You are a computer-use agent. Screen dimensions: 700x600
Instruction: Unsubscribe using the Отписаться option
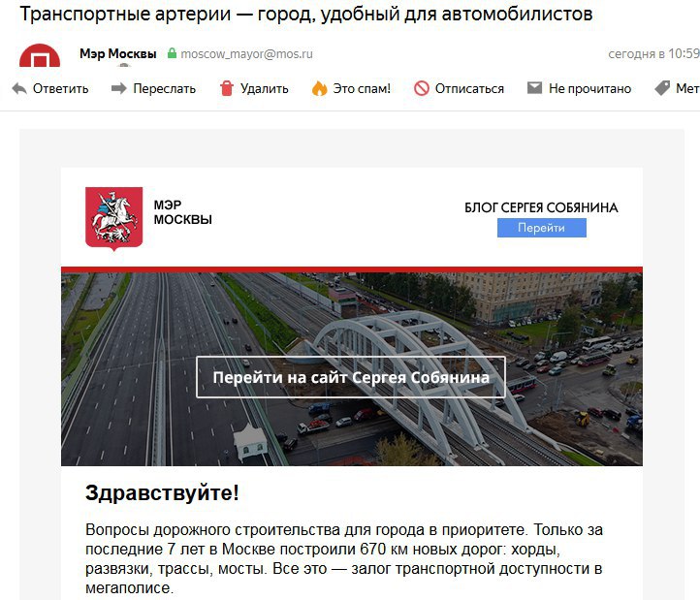[x=469, y=88]
